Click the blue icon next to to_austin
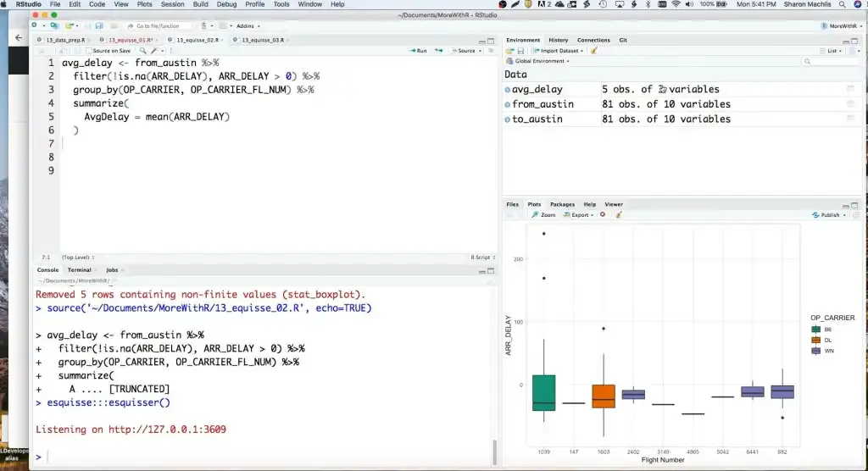 pyautogui.click(x=508, y=119)
